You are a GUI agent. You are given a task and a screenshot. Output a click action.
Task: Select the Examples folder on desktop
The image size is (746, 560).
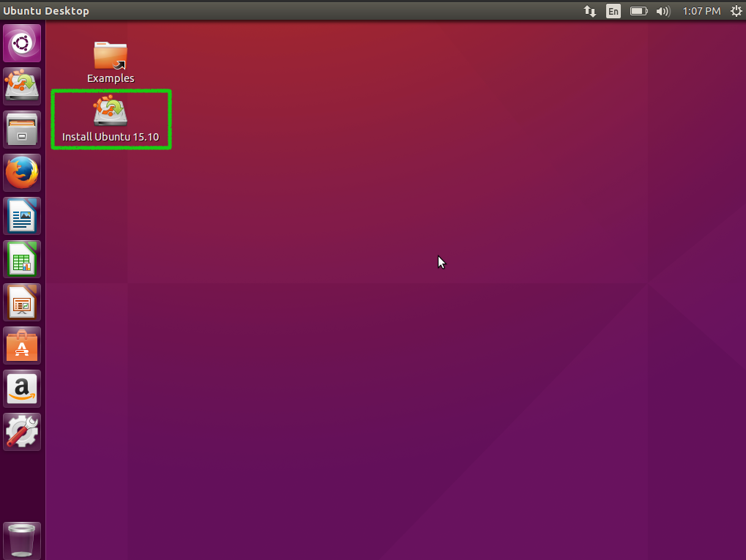point(111,62)
